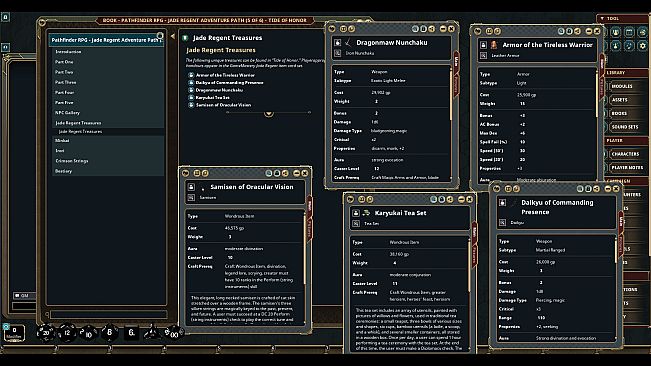Click the scrollbar in Daikyu window
This screenshot has height=366, width=651.
[616, 251]
